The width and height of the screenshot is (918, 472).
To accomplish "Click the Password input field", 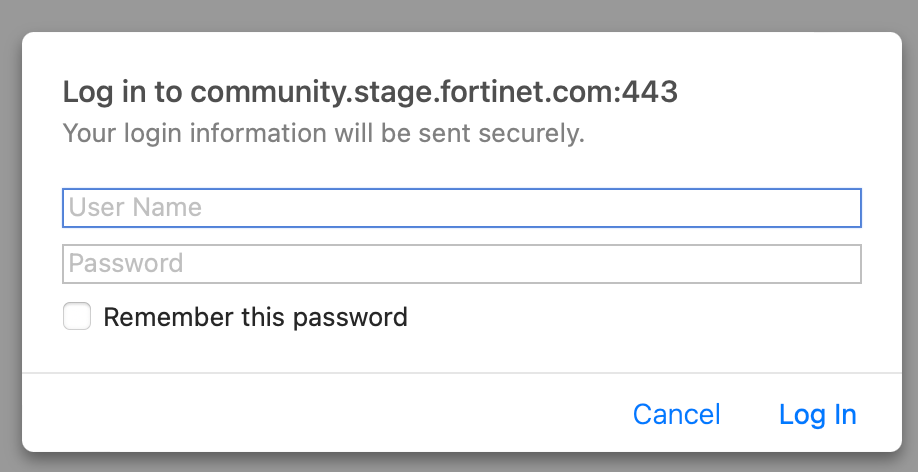I will coord(461,264).
